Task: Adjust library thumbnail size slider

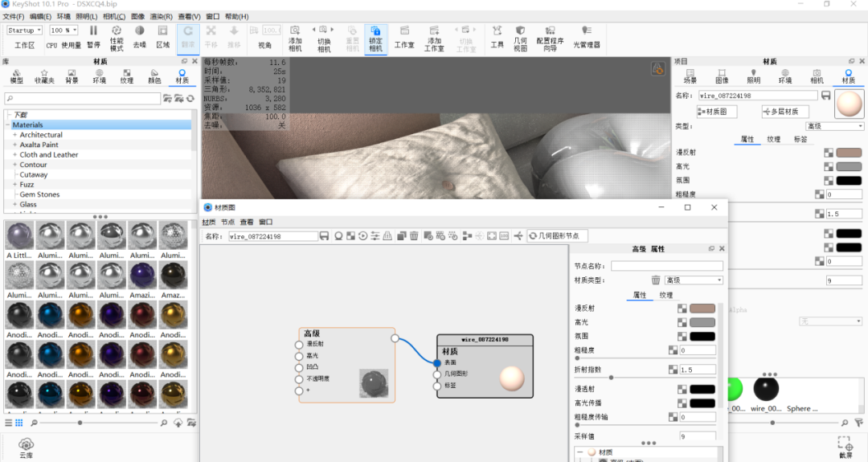Action: click(80, 423)
